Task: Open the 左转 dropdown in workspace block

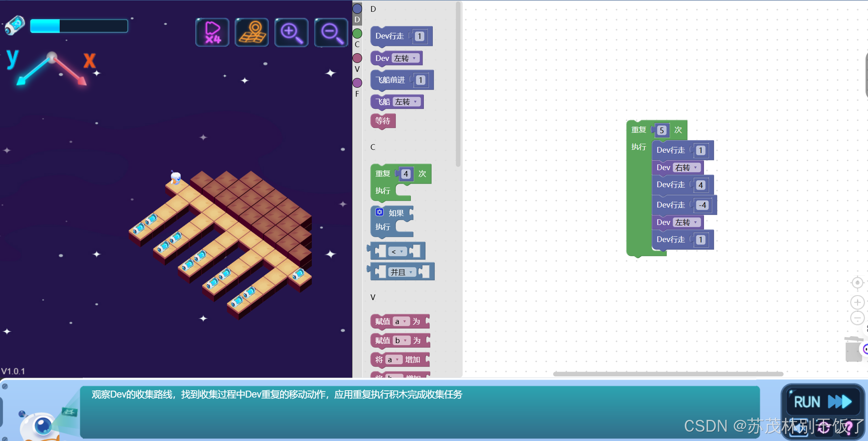Action: pyautogui.click(x=687, y=223)
